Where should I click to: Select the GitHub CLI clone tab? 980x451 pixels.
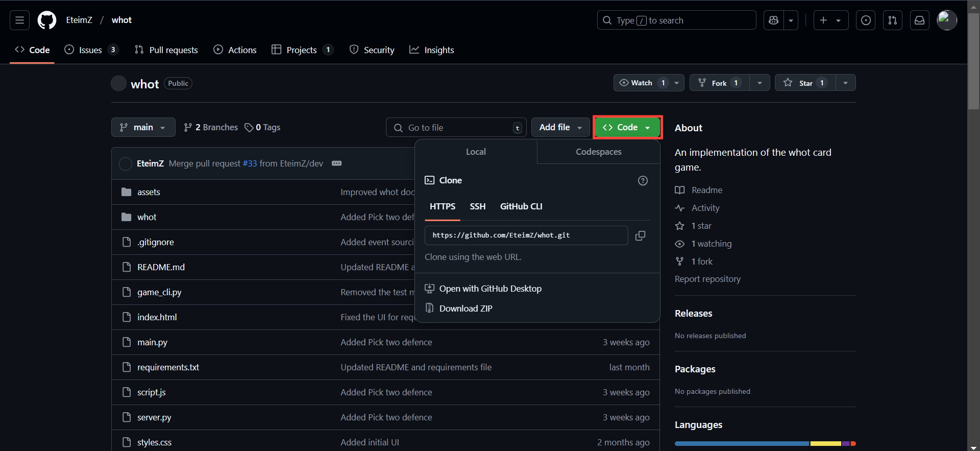[x=521, y=206]
